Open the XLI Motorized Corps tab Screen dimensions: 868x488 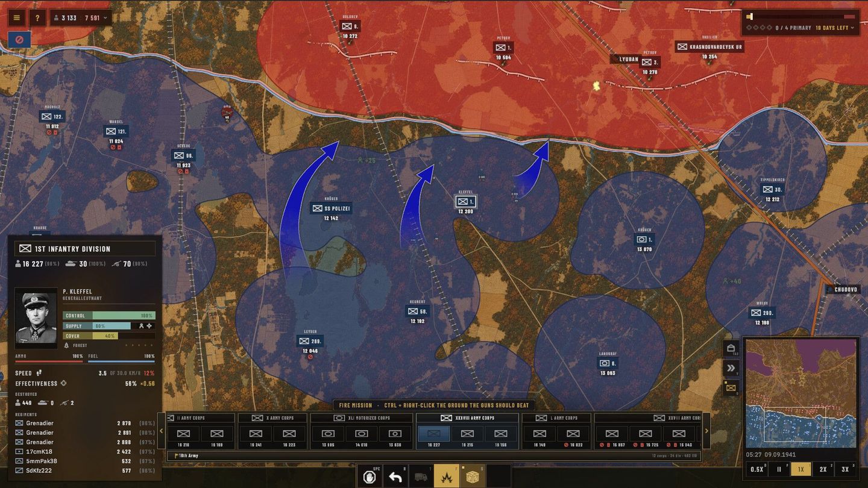pos(362,418)
